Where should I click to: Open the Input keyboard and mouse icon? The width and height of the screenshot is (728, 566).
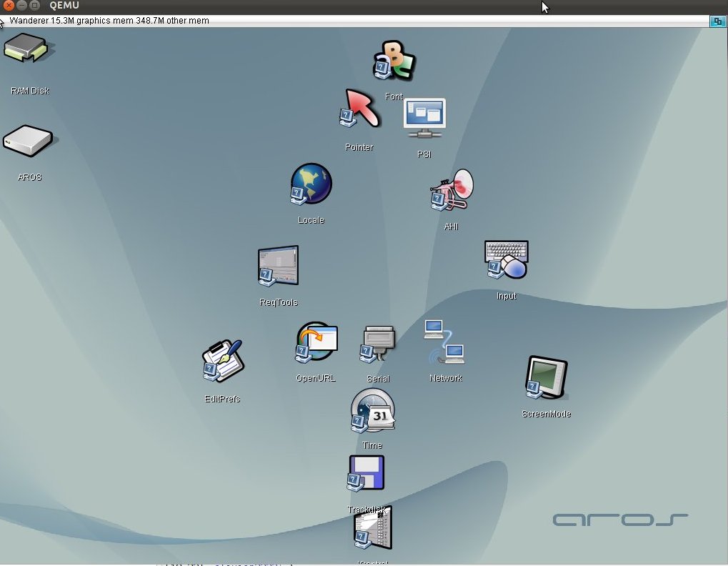tap(506, 260)
